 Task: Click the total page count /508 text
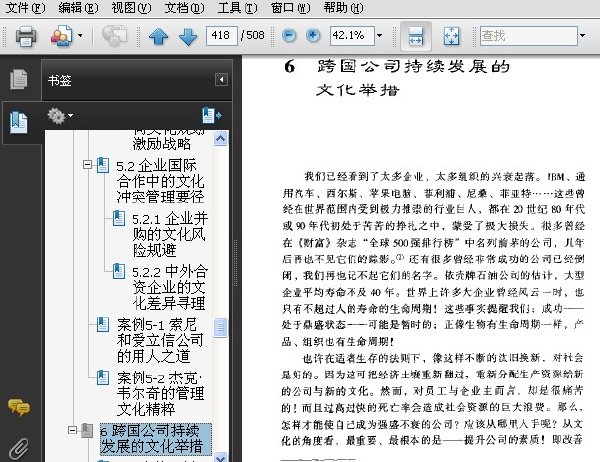click(253, 36)
